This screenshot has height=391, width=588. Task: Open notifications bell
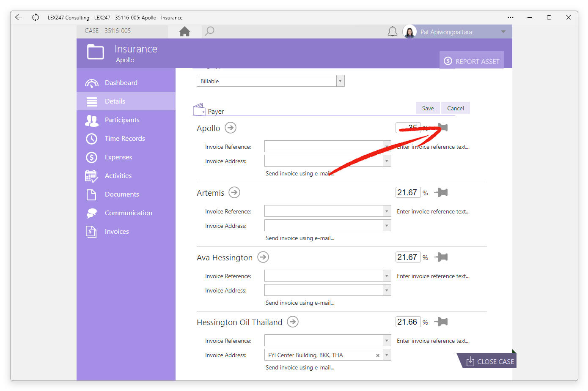click(x=393, y=32)
